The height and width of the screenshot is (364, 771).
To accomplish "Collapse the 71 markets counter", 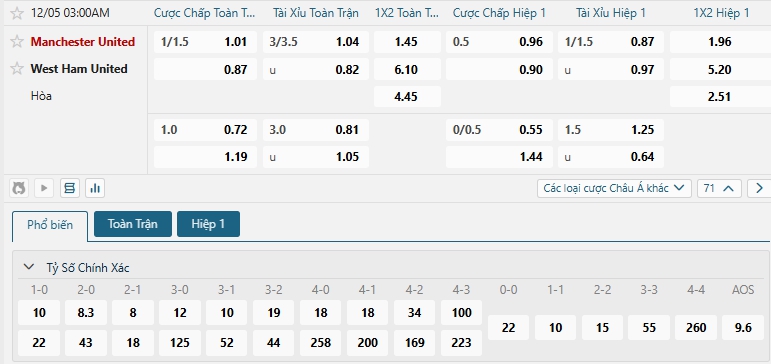I will click(719, 188).
